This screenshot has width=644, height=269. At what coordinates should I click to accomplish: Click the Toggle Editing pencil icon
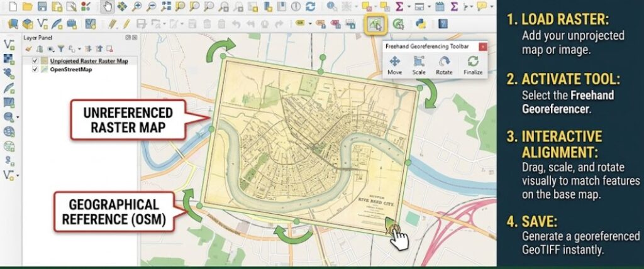click(x=126, y=24)
